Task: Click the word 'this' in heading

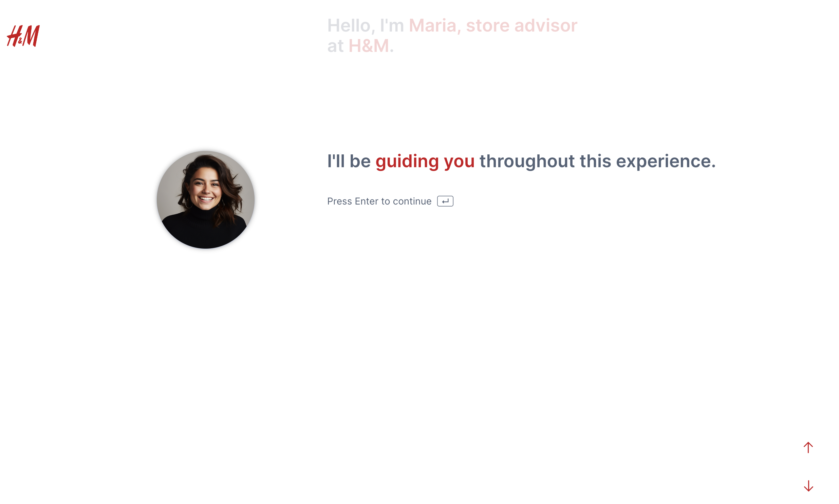Action: [595, 161]
